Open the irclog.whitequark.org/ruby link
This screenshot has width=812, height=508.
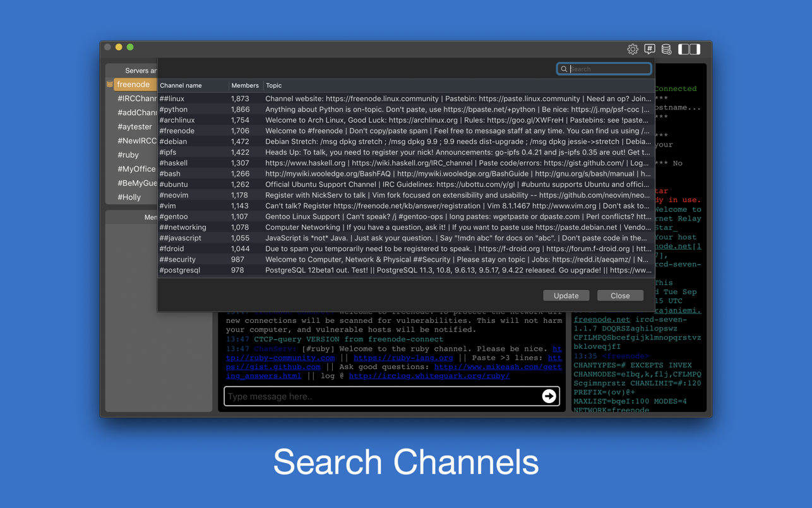click(429, 376)
